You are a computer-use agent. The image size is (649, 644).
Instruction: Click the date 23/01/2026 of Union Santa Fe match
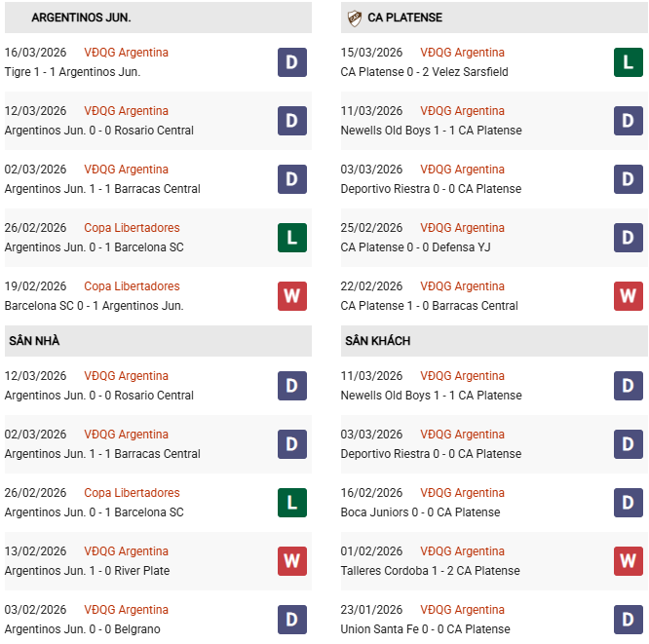[371, 610]
